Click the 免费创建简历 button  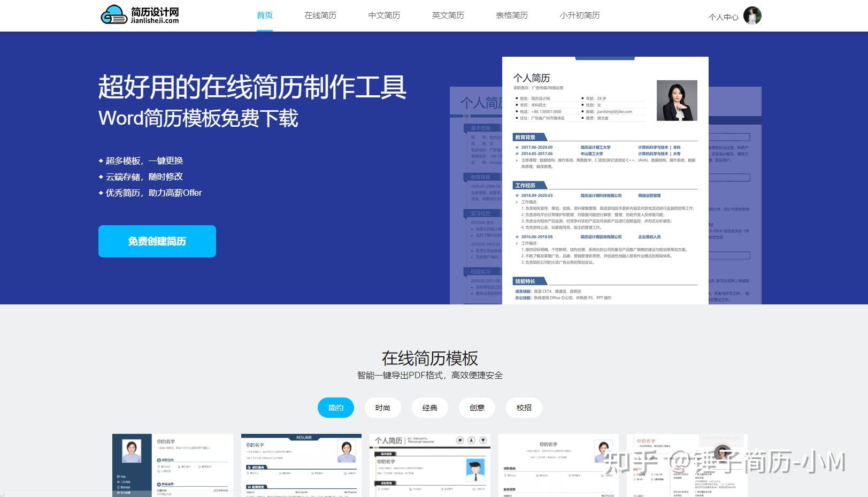click(157, 241)
